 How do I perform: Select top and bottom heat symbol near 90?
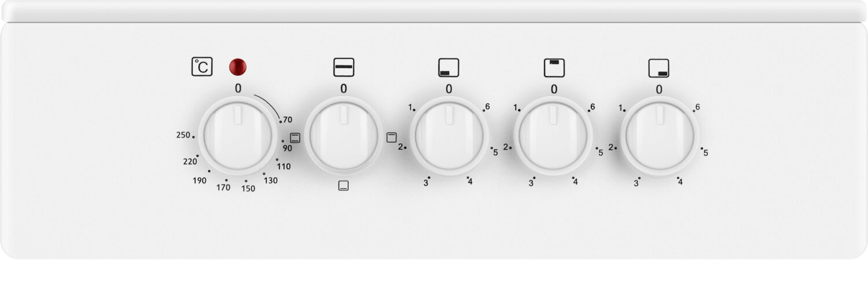295,138
